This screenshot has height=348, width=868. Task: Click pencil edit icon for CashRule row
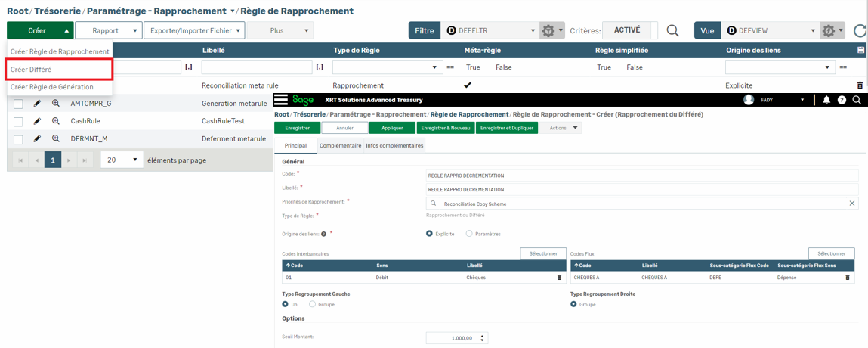tap(37, 121)
